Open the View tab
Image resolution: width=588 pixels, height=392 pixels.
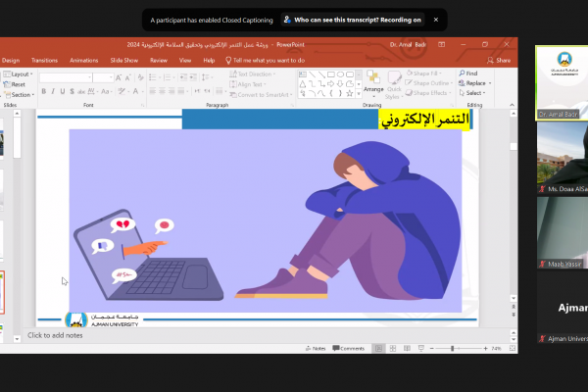tap(185, 61)
